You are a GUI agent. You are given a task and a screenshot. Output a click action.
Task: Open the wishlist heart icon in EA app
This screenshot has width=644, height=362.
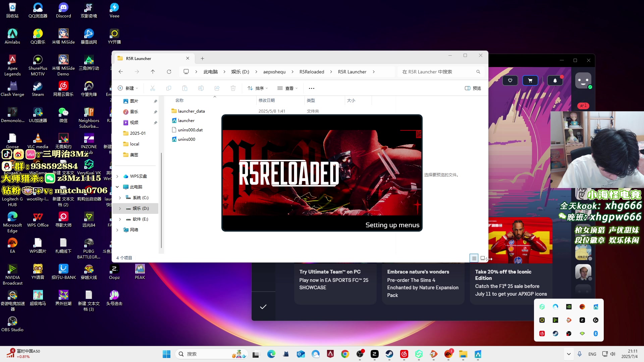510,80
